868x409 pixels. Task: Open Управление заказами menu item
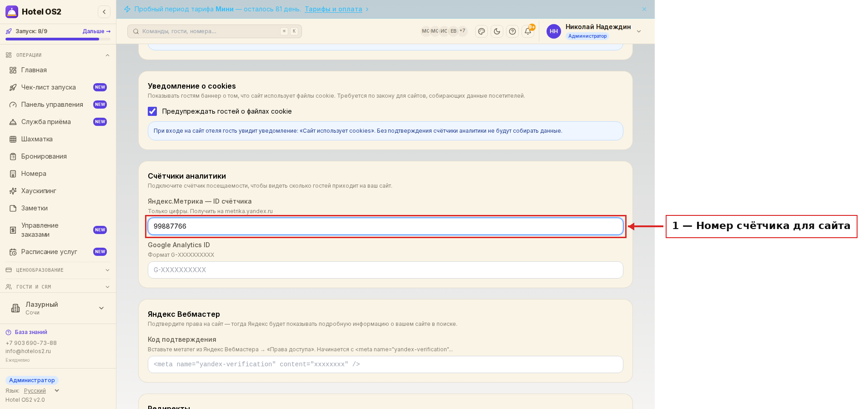[x=58, y=230]
